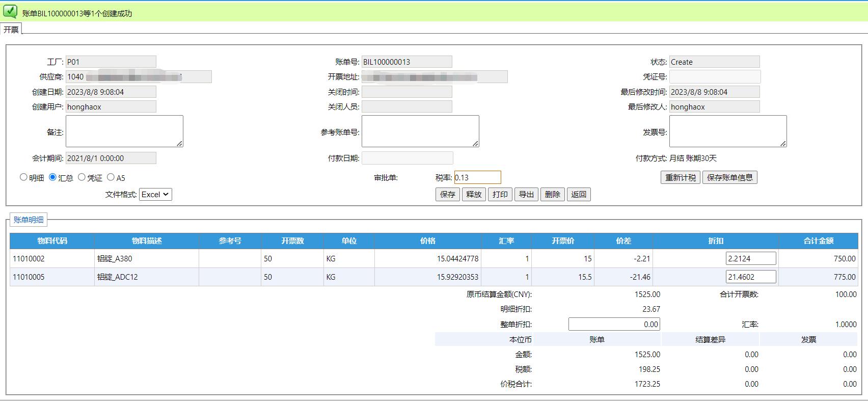Click the 明细折扣 value 23.67
Viewport: 868px width, 403px height.
(x=652, y=309)
